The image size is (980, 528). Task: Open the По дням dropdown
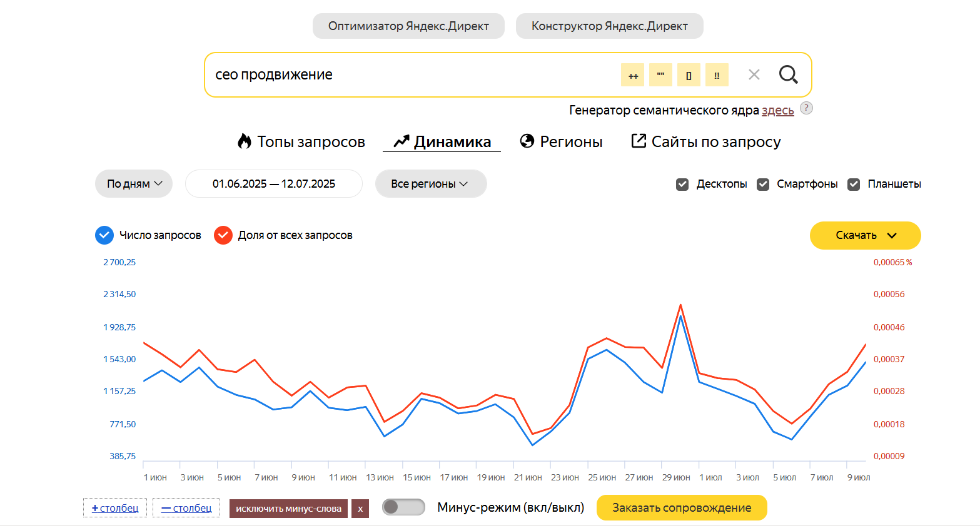coord(133,183)
